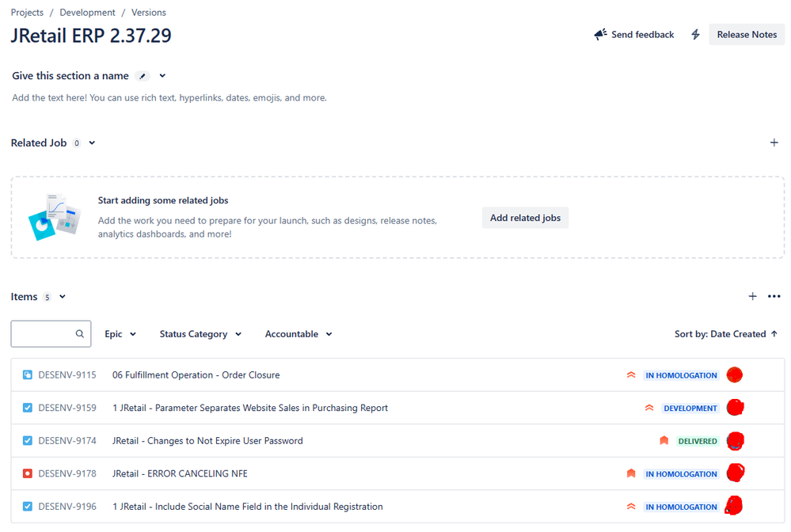Collapse the Items section chevron

(63, 297)
